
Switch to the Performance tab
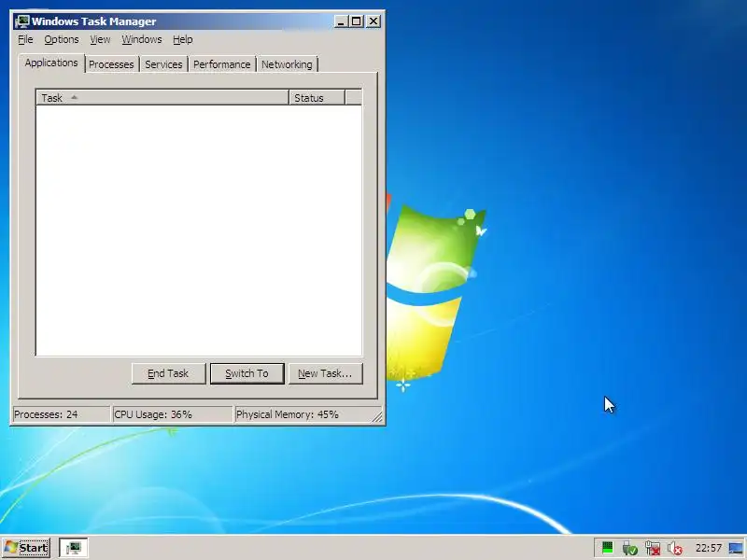click(221, 64)
